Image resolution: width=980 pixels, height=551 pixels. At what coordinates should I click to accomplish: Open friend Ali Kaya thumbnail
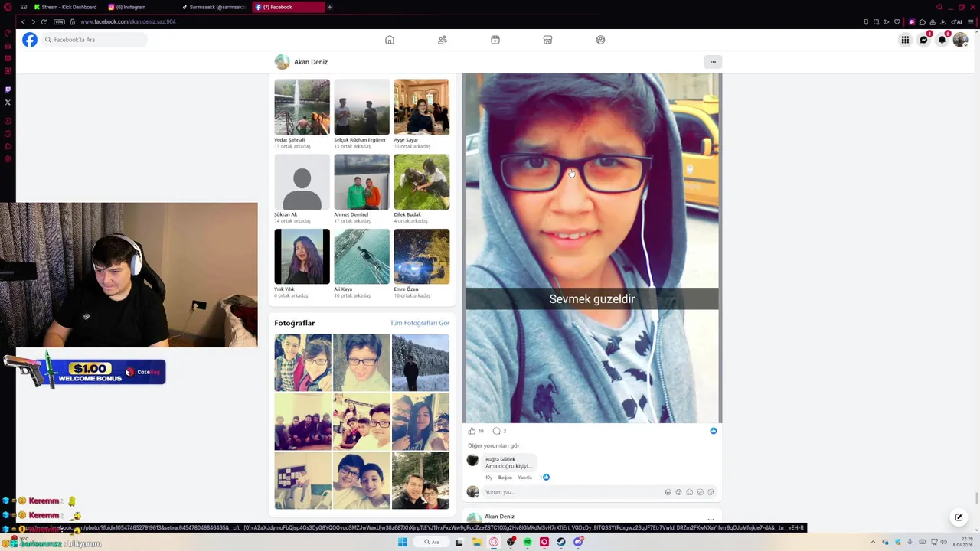[361, 256]
